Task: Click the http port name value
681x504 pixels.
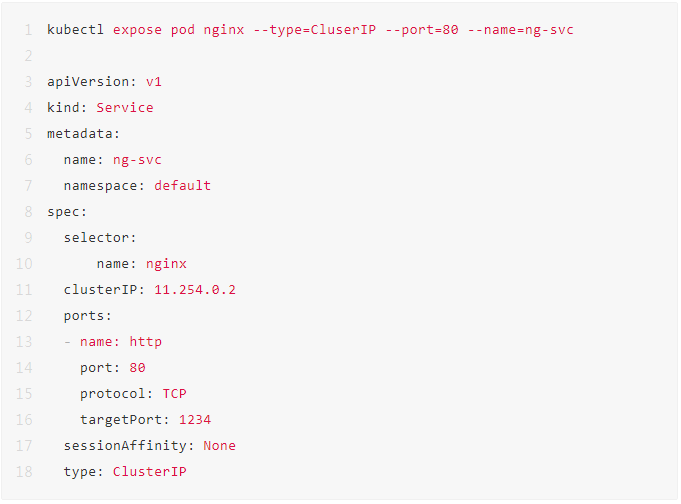Action: pyautogui.click(x=145, y=342)
